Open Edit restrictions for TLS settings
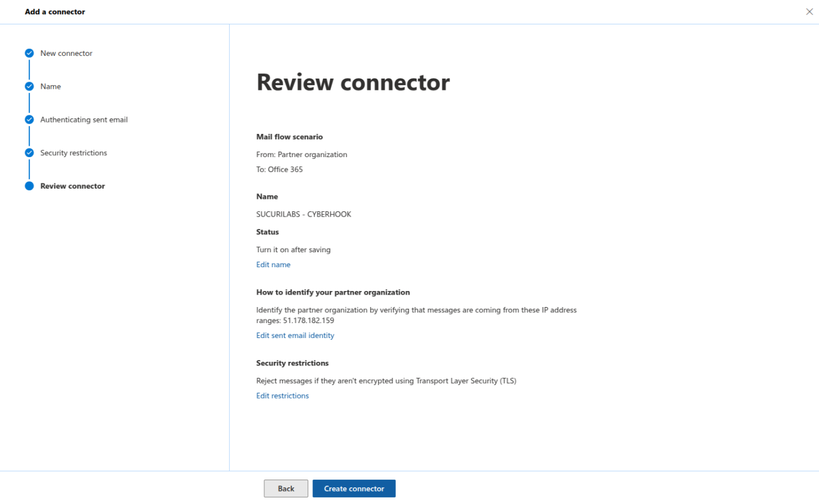This screenshot has height=504, width=819. [282, 395]
